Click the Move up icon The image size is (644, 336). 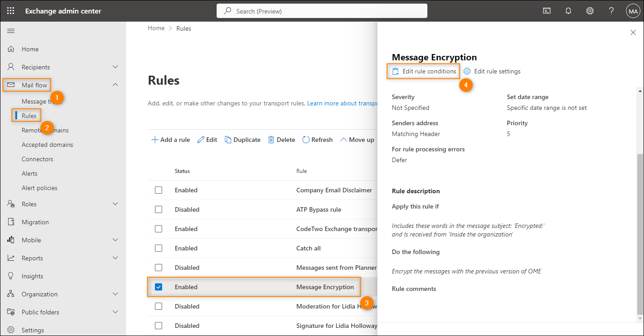pyautogui.click(x=343, y=139)
